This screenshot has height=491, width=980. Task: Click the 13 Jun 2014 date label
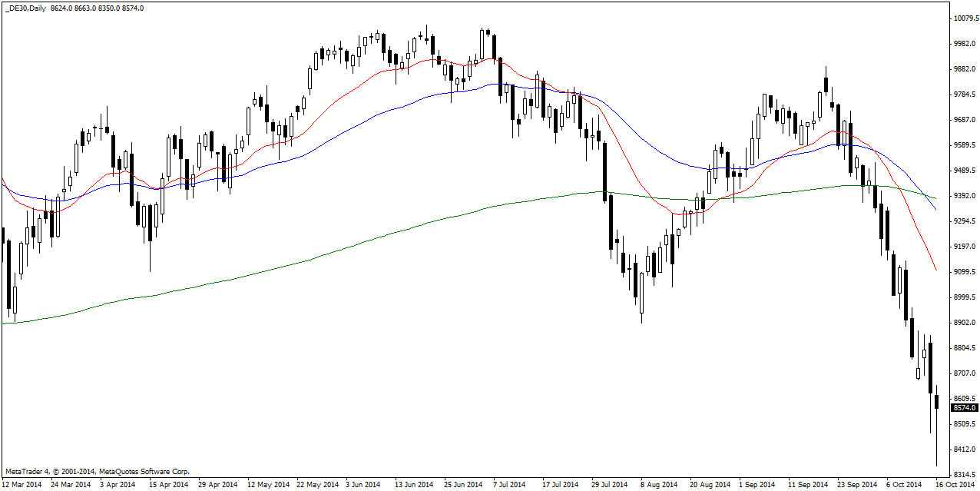(414, 484)
